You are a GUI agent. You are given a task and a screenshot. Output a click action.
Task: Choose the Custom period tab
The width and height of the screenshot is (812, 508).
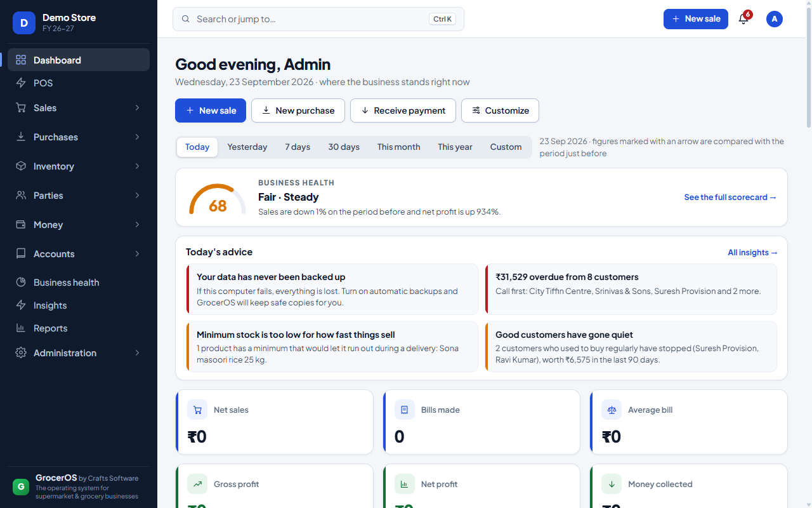tap(506, 147)
